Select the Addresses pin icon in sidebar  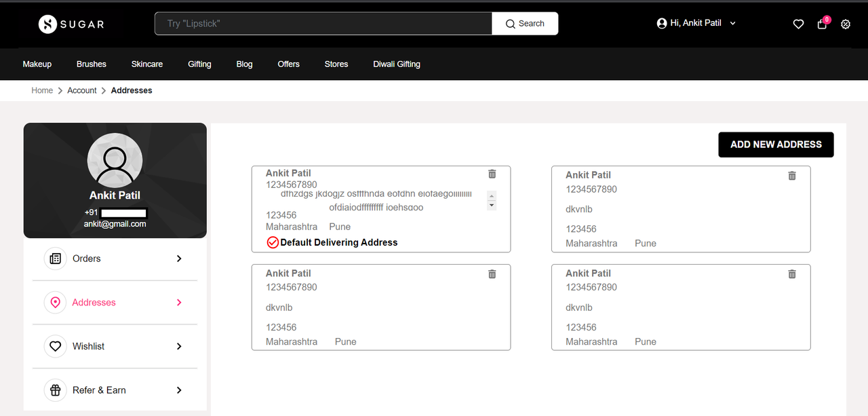click(55, 302)
